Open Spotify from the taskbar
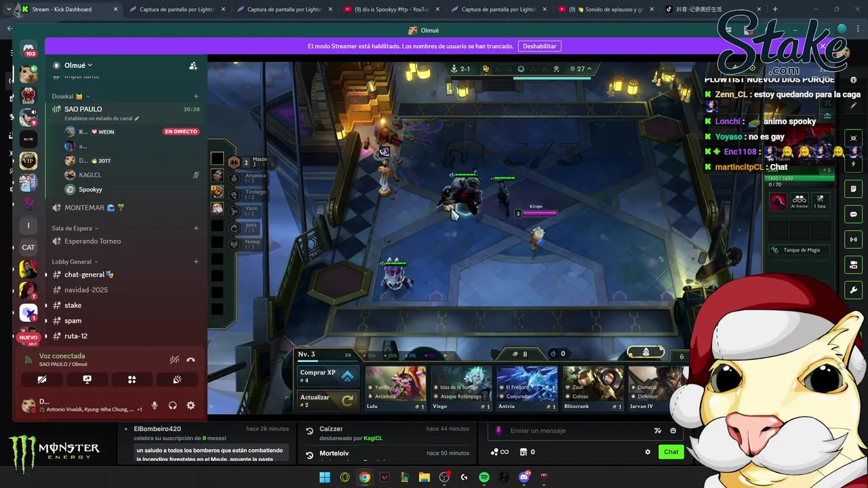Viewport: 868px width, 488px height. click(484, 477)
